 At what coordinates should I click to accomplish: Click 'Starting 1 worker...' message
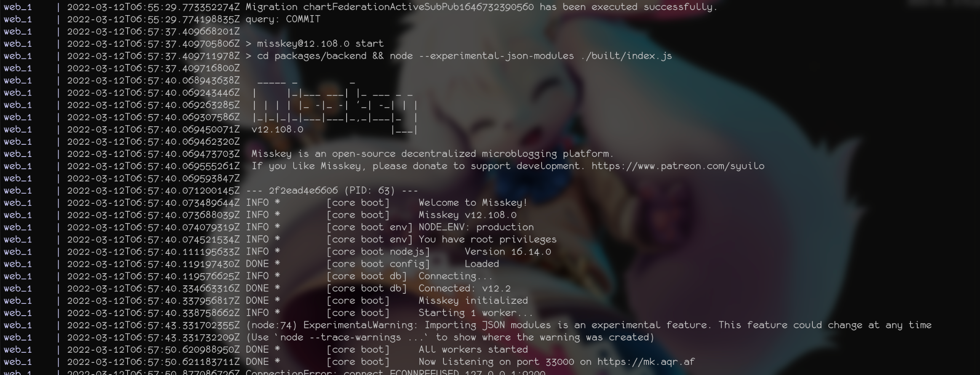[x=475, y=313]
